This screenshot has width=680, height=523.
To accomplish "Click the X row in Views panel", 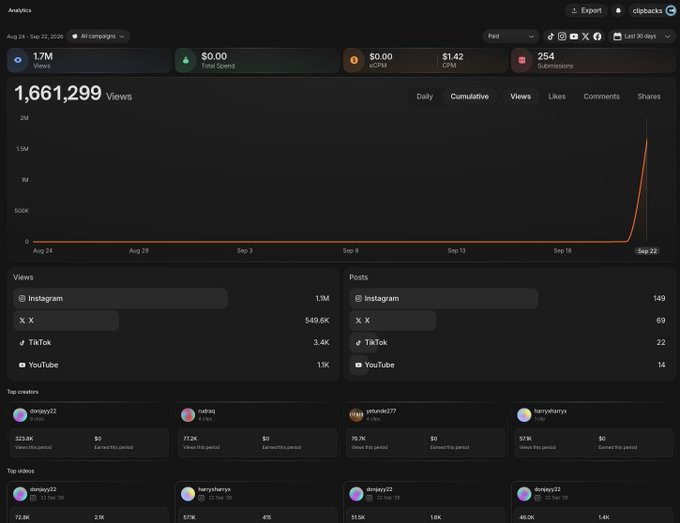I will (x=172, y=320).
